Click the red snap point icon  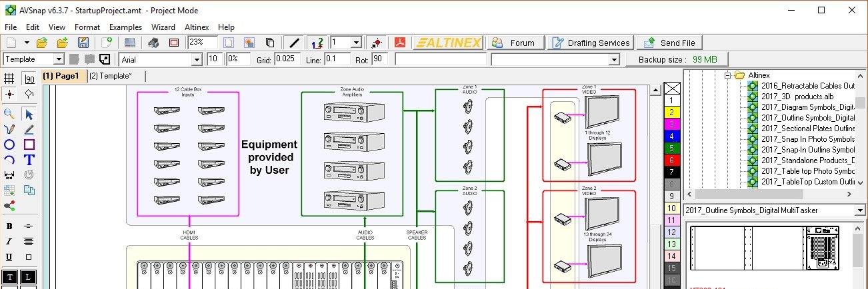click(x=377, y=43)
